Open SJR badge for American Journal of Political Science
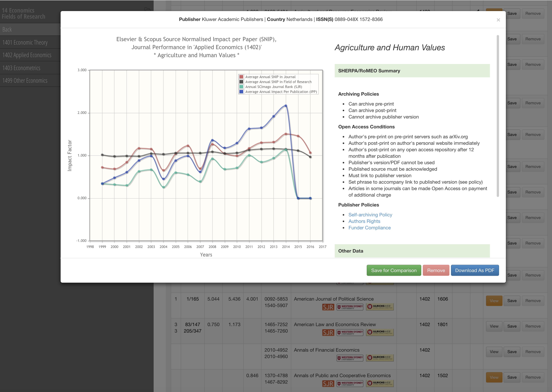This screenshot has height=392, width=552. [328, 307]
